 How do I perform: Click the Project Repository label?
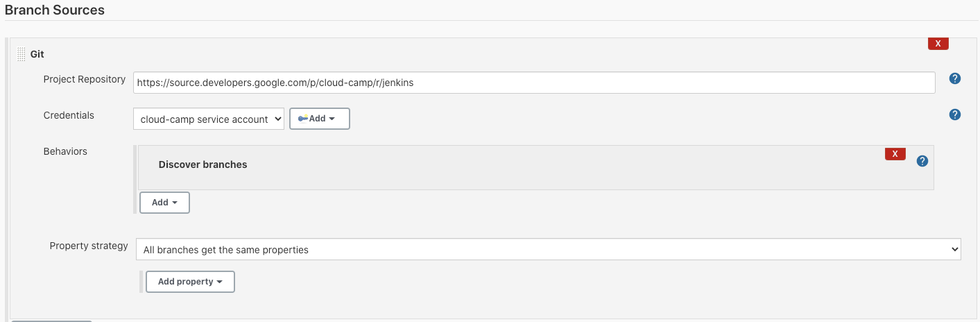click(x=85, y=79)
